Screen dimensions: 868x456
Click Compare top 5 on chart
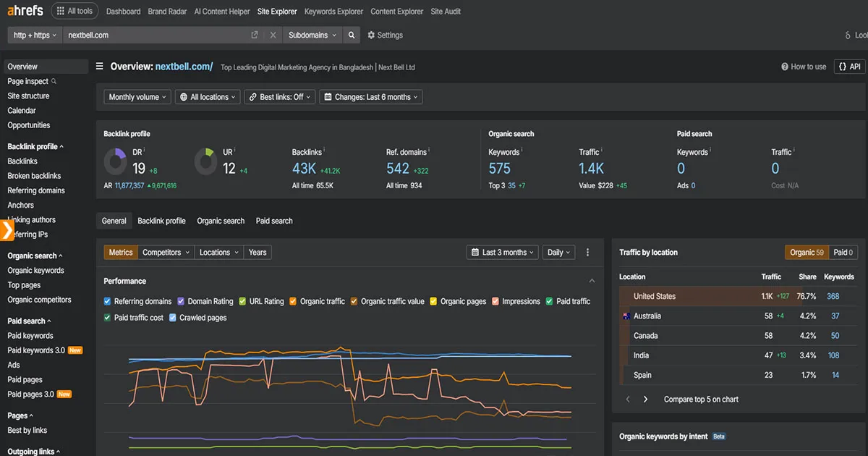701,400
